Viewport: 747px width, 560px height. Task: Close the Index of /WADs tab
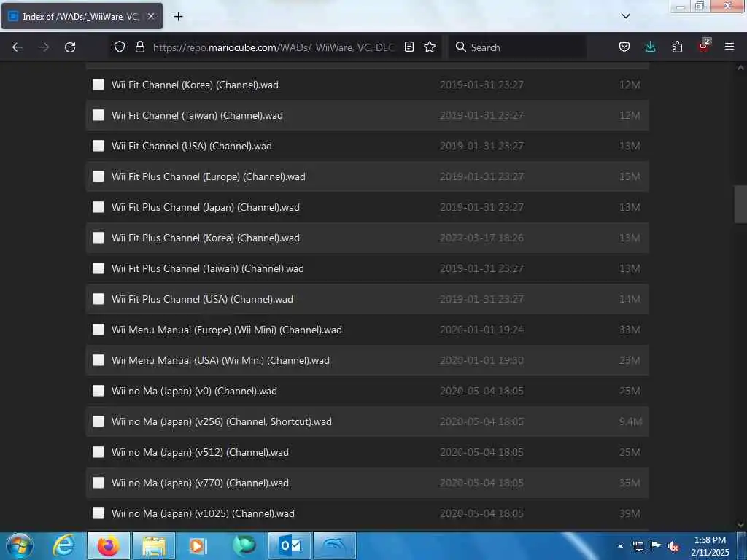coord(150,16)
